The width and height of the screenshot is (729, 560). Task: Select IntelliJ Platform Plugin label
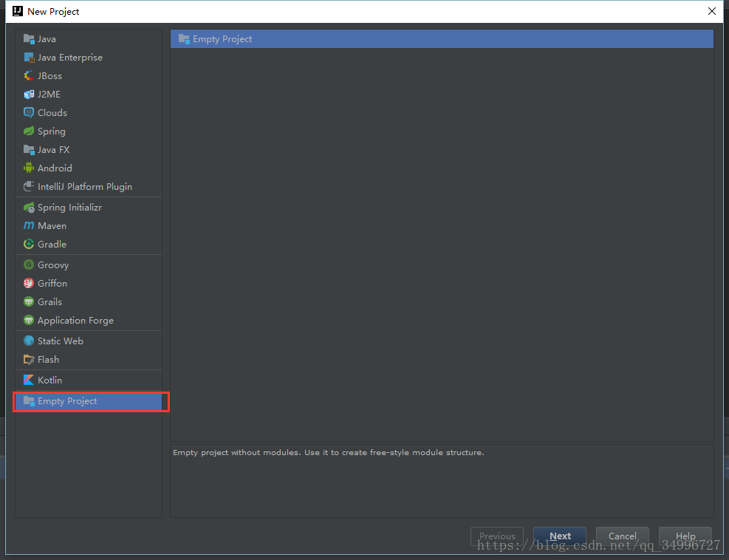click(85, 187)
